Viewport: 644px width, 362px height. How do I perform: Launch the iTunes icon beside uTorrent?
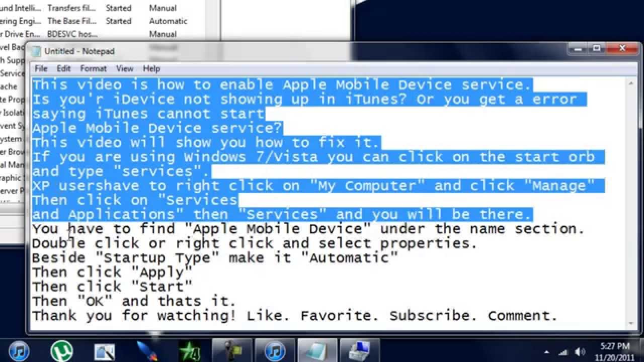(20, 350)
